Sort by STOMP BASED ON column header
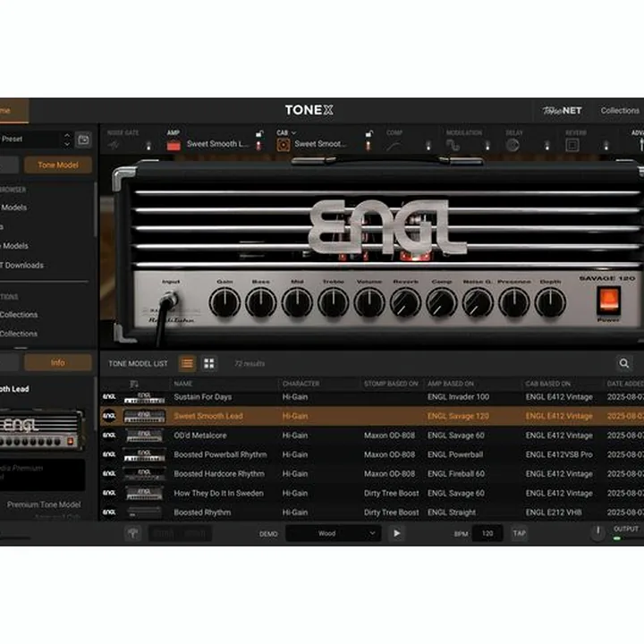Viewport: 644px width, 644px height. [391, 384]
